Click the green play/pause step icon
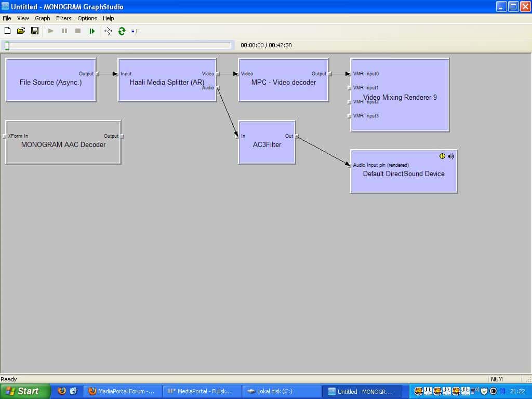This screenshot has width=532, height=399. point(91,31)
